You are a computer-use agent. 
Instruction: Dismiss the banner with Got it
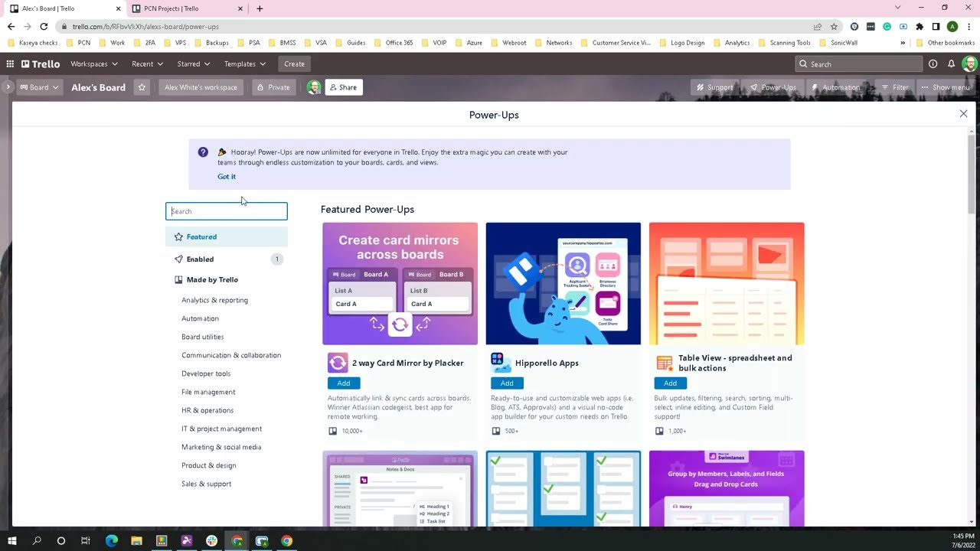(x=227, y=177)
